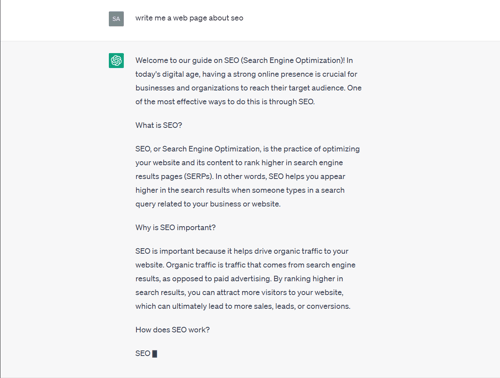The width and height of the screenshot is (500, 378).
Task: Click the line starting 'SEO, or Search Engine Optimization'
Action: (x=247, y=149)
